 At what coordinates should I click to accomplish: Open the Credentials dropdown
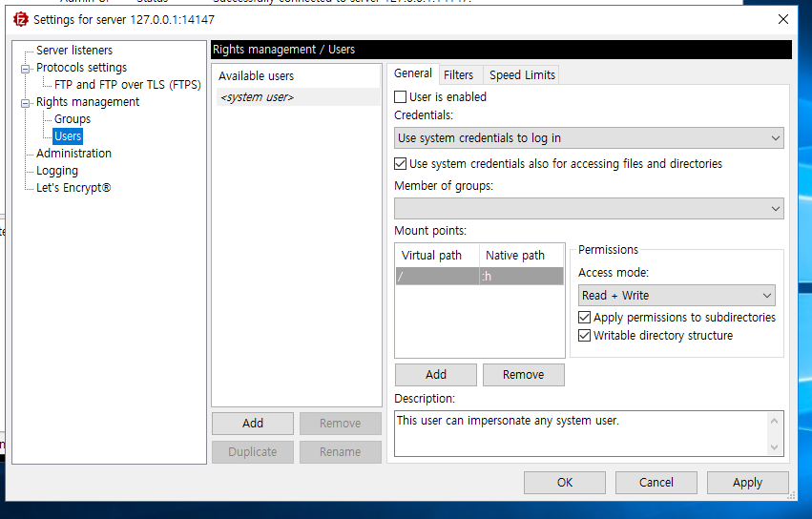pos(589,138)
